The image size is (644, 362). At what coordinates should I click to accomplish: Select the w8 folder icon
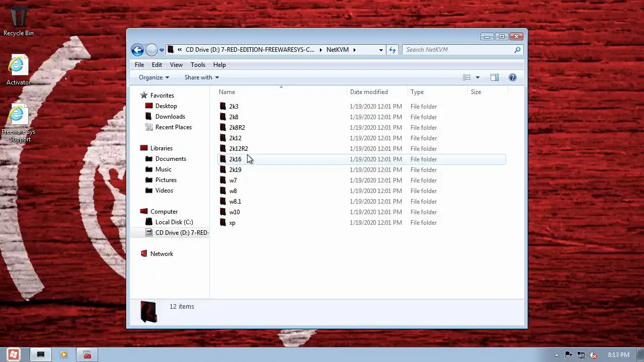223,191
